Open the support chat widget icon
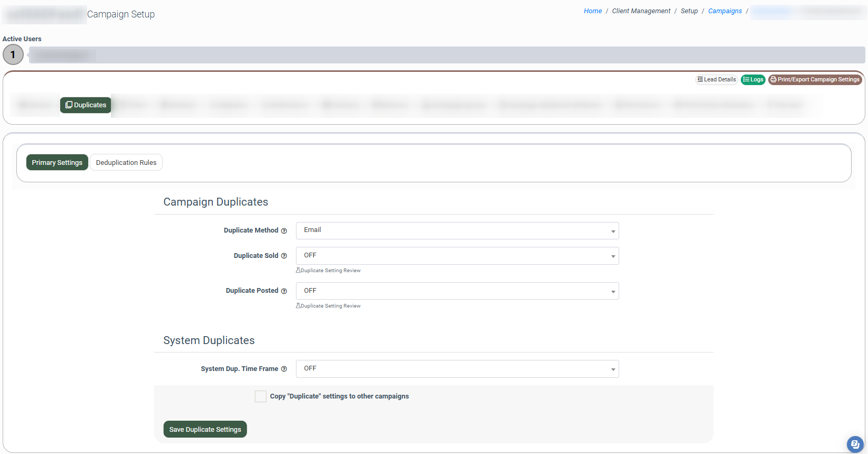The image size is (868, 454). 855,444
